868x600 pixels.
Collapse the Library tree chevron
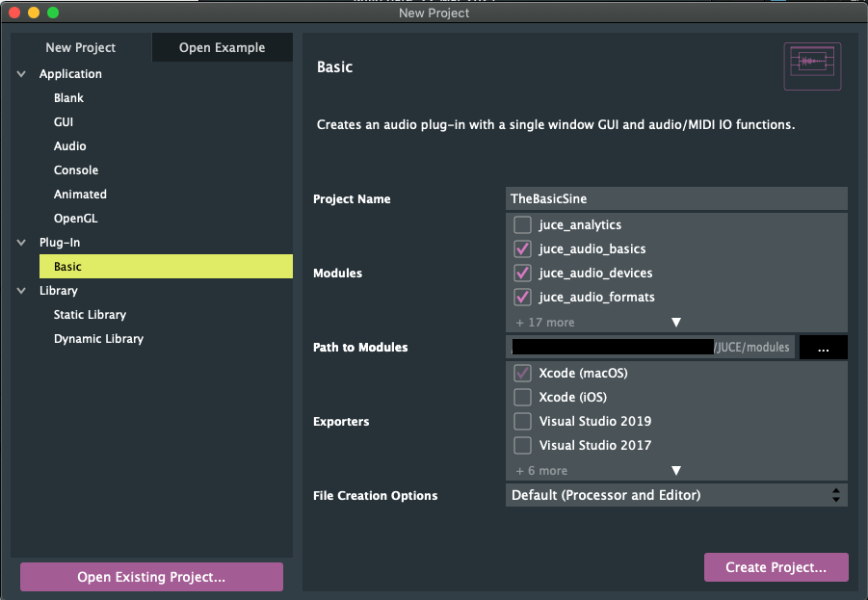pyautogui.click(x=21, y=291)
